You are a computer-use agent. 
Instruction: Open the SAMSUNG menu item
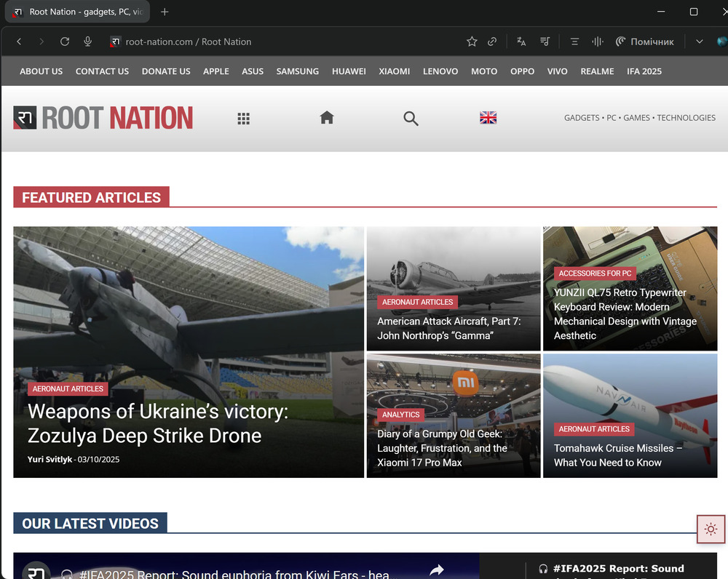point(298,71)
